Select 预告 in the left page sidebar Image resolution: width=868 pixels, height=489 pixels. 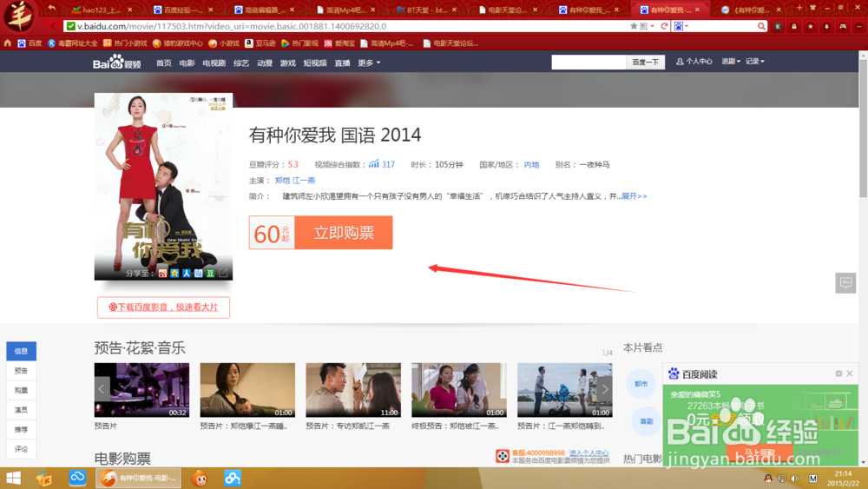coord(21,371)
